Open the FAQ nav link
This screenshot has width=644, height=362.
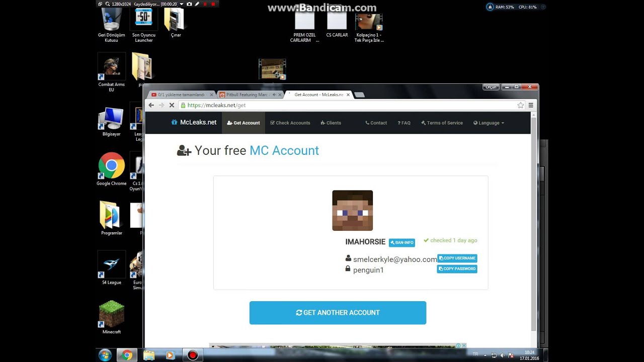(404, 123)
